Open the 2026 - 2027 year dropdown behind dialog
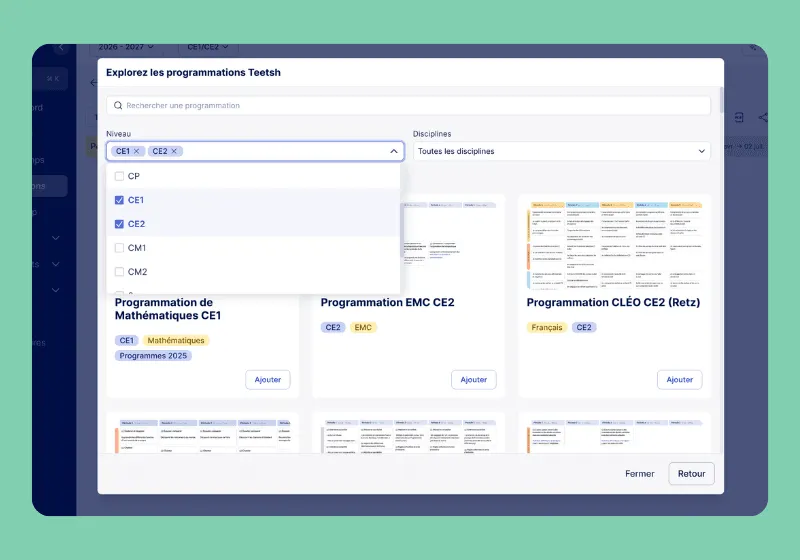 (x=126, y=47)
